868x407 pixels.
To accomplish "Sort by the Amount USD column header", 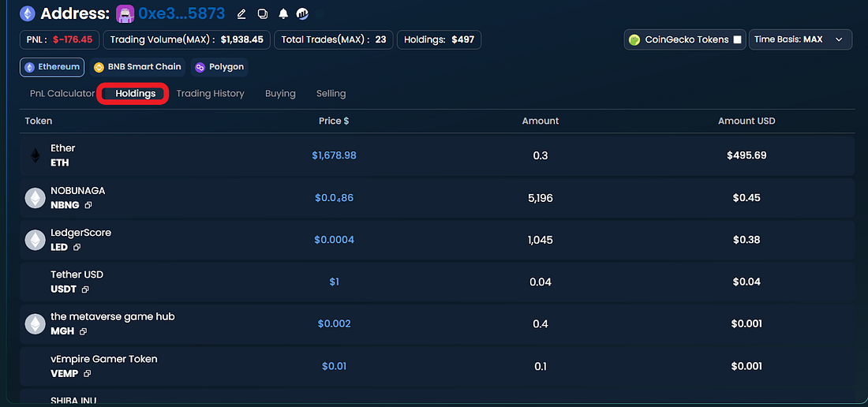I will (746, 121).
